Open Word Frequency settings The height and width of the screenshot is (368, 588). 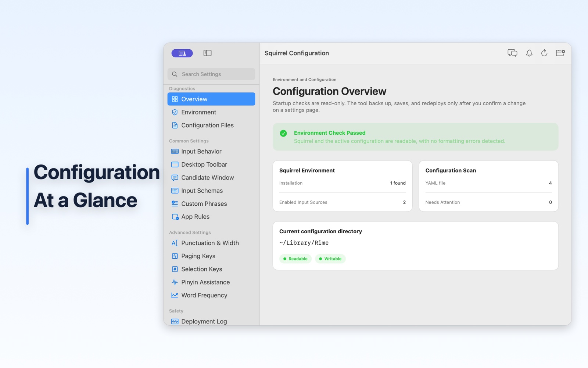pyautogui.click(x=211, y=295)
